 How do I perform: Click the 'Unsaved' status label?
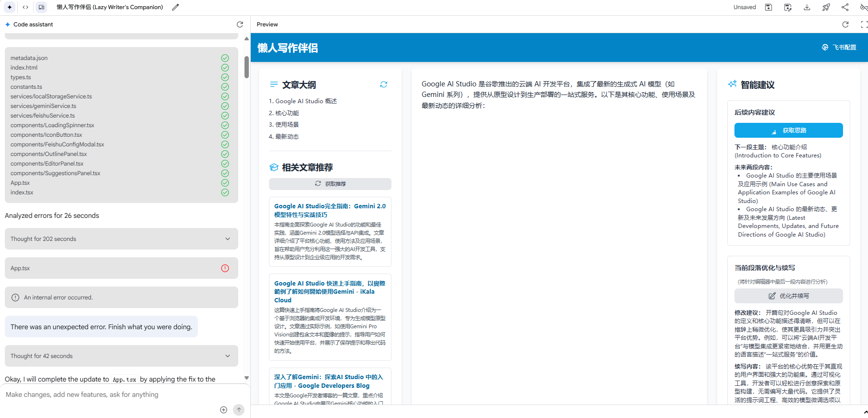(745, 7)
